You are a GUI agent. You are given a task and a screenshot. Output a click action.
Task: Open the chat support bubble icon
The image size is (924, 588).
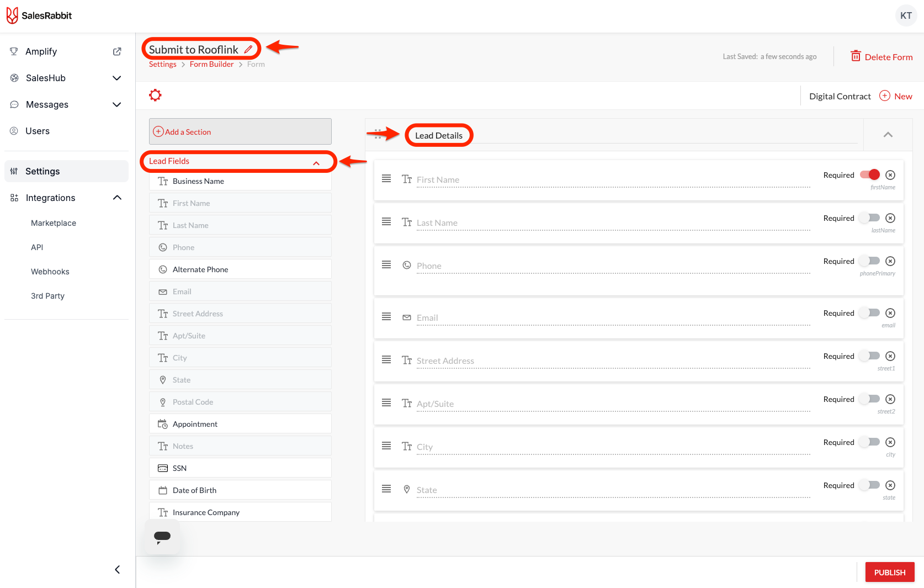click(x=162, y=537)
